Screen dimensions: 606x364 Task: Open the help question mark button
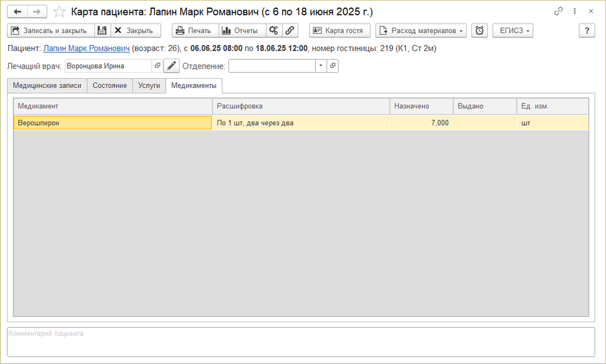pyautogui.click(x=587, y=31)
